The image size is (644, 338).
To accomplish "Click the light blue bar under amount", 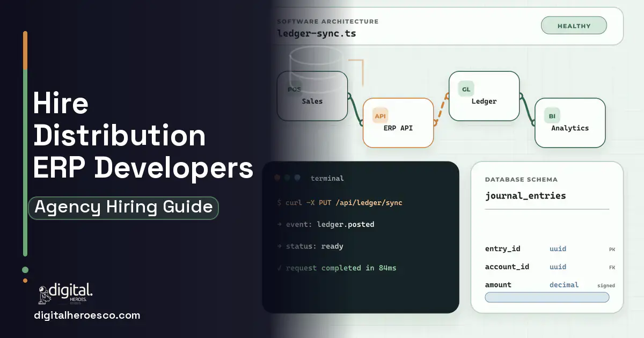I will 547,297.
